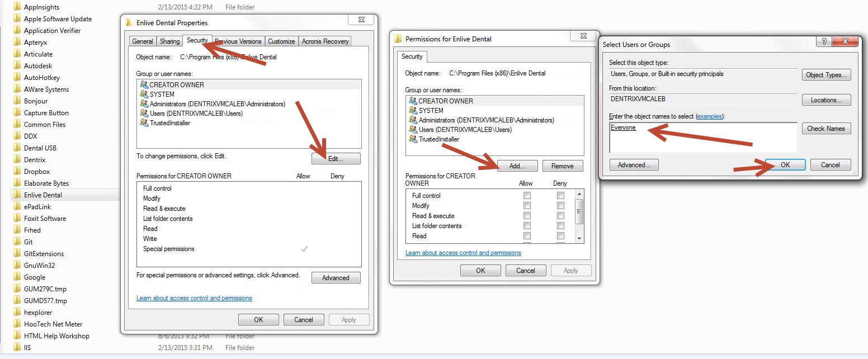868x359 pixels.
Task: Click Add... in Permissions dialog
Action: click(x=517, y=166)
